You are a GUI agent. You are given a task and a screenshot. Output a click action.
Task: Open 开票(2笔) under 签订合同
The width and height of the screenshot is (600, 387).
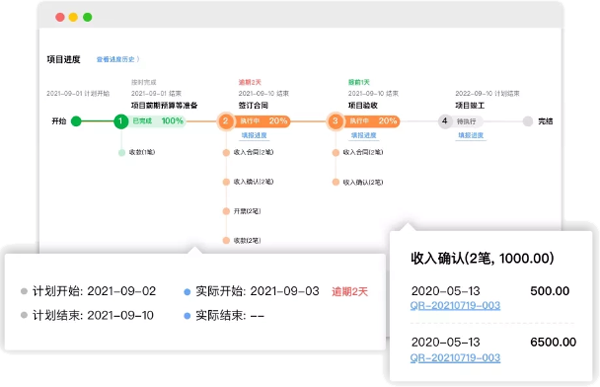pos(247,211)
